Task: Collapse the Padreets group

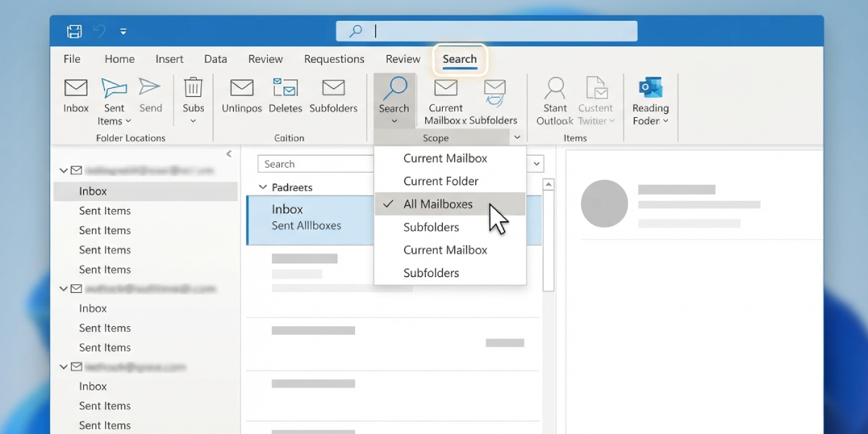Action: coord(263,187)
